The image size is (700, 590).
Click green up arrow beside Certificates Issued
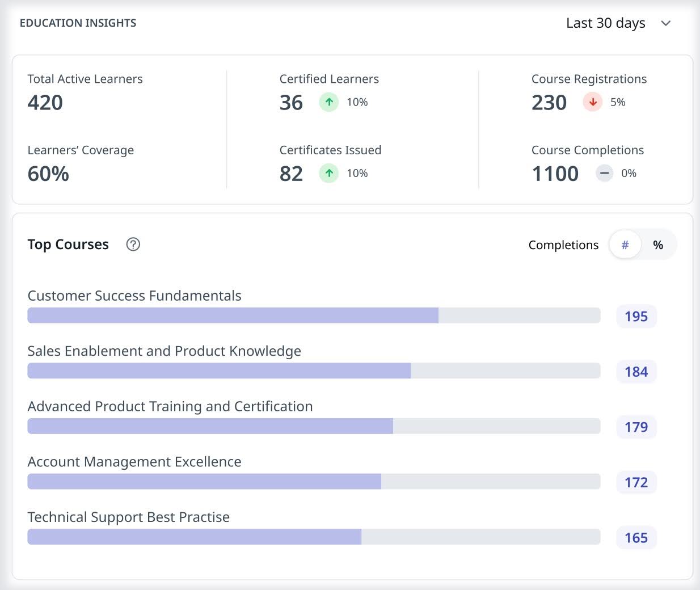328,173
